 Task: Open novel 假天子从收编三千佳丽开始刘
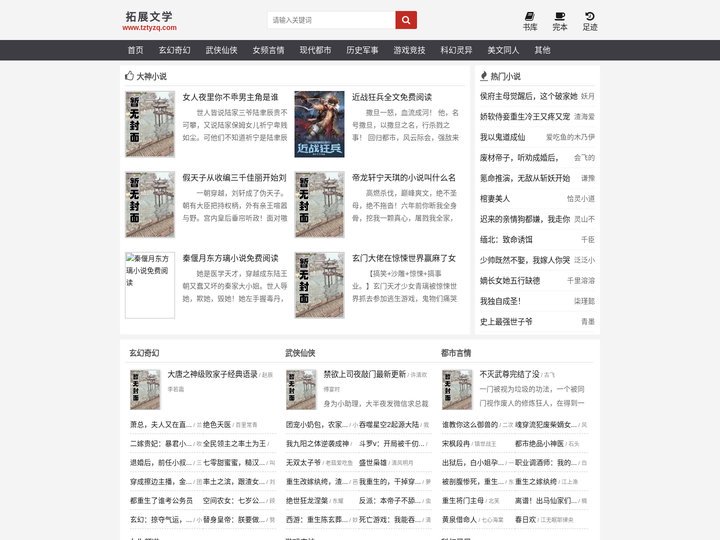click(234, 178)
